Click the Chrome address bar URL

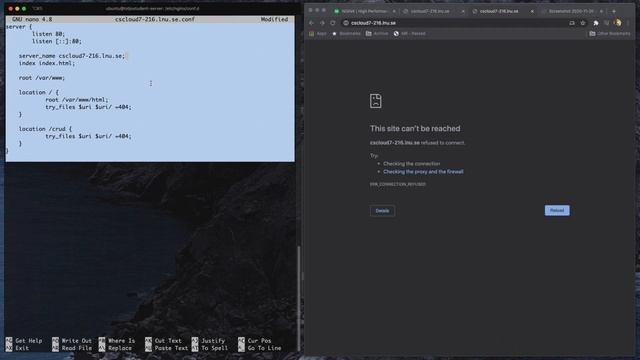pyautogui.click(x=373, y=23)
